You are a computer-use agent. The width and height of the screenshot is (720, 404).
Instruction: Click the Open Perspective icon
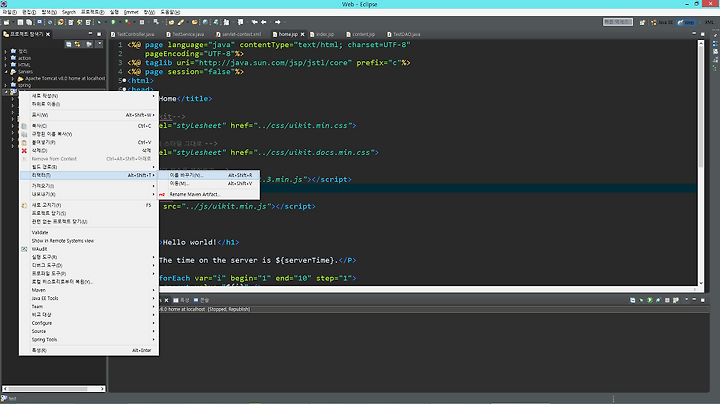(642, 22)
